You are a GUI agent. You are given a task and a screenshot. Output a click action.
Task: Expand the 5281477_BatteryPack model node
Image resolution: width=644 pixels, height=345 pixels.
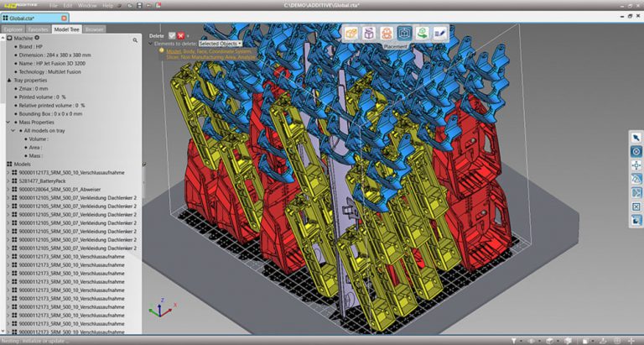click(8, 180)
